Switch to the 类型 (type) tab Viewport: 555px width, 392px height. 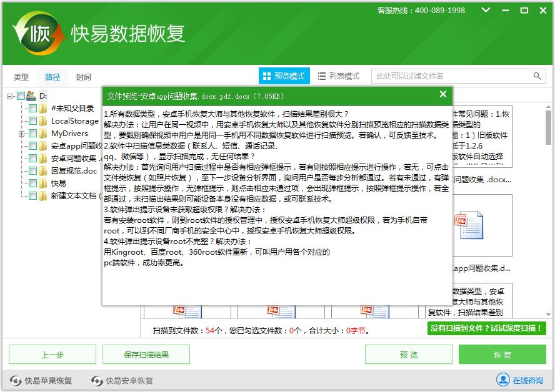point(21,77)
